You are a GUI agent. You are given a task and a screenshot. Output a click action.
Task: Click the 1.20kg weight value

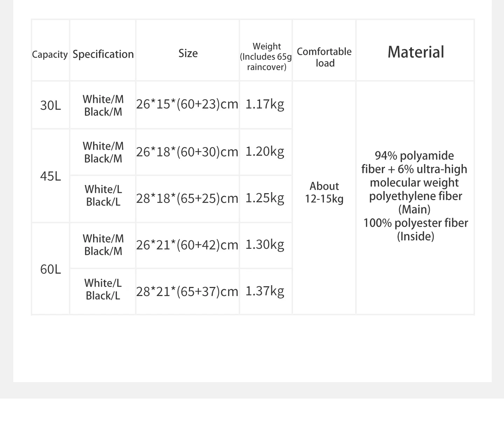point(265,152)
